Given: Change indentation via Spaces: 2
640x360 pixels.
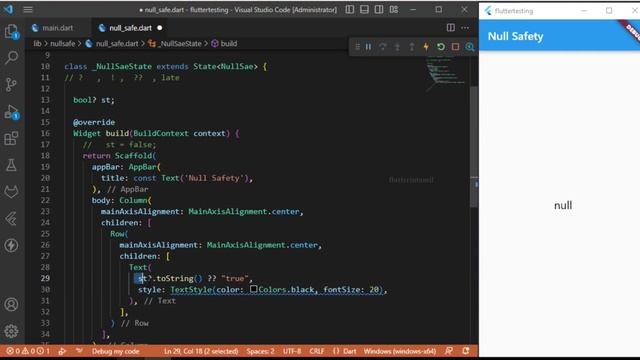Looking at the screenshot, I should [260, 351].
